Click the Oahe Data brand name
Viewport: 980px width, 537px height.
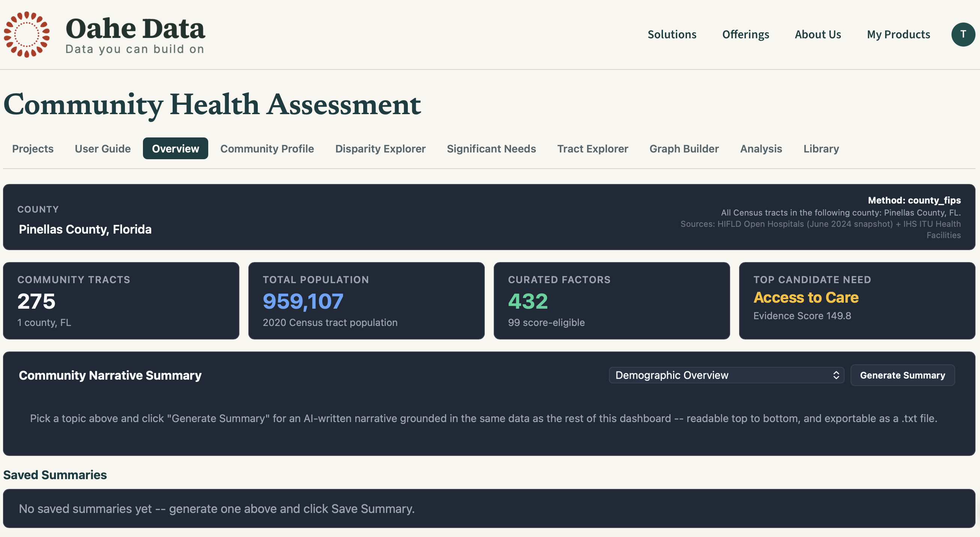point(135,29)
